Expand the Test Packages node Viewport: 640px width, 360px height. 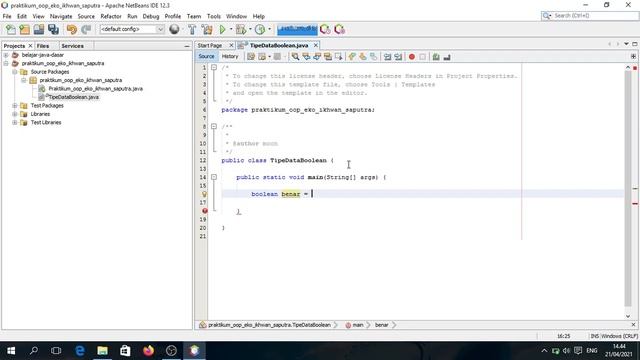coord(15,106)
